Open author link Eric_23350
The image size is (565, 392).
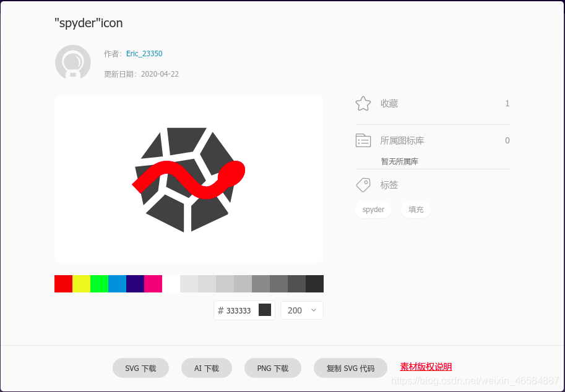pos(144,54)
